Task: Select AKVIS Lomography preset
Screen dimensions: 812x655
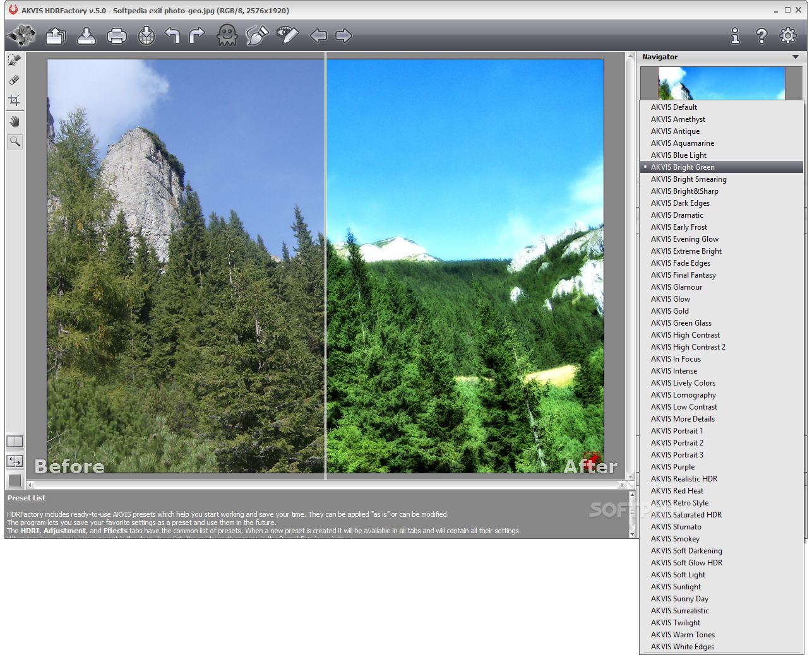Action: point(722,395)
